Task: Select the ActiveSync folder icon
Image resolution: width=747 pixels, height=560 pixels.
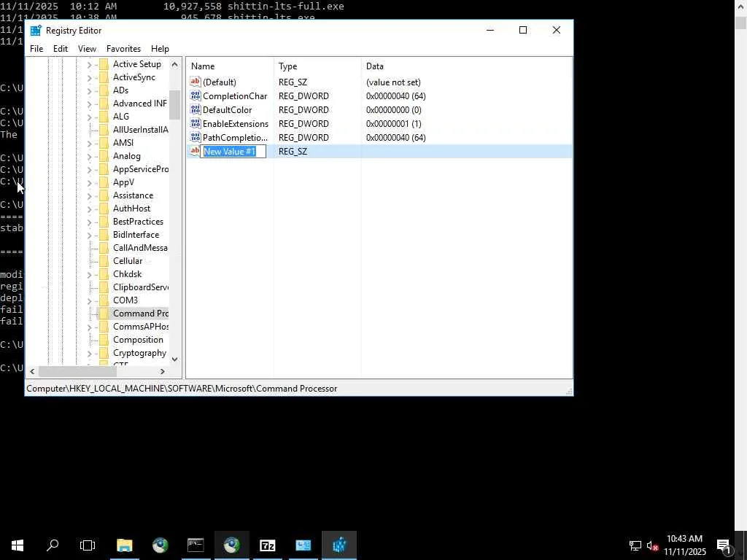Action: (x=104, y=77)
